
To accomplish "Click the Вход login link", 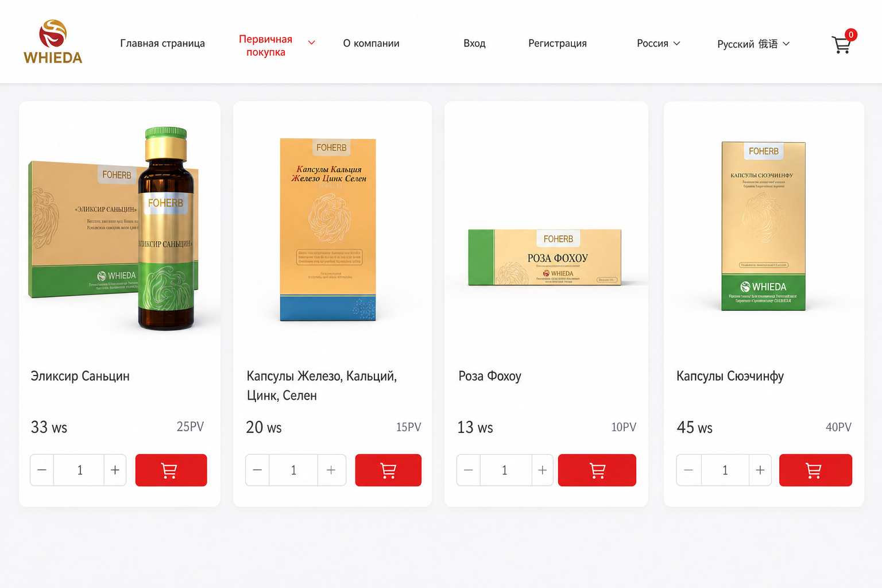I will (474, 43).
